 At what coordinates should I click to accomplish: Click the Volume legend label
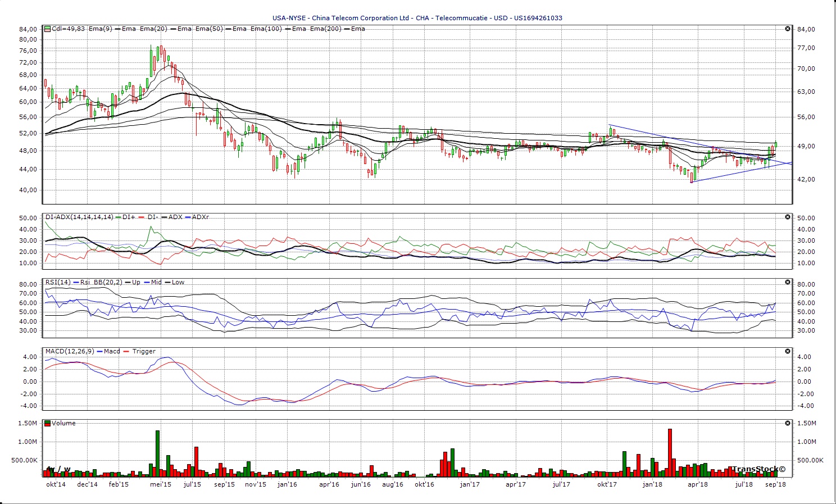click(63, 423)
